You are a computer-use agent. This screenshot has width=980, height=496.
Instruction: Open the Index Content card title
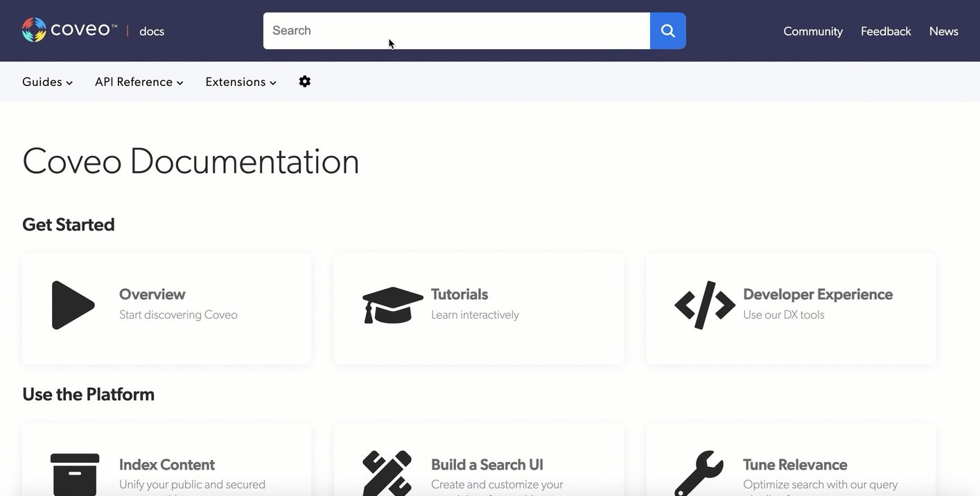[x=167, y=465]
